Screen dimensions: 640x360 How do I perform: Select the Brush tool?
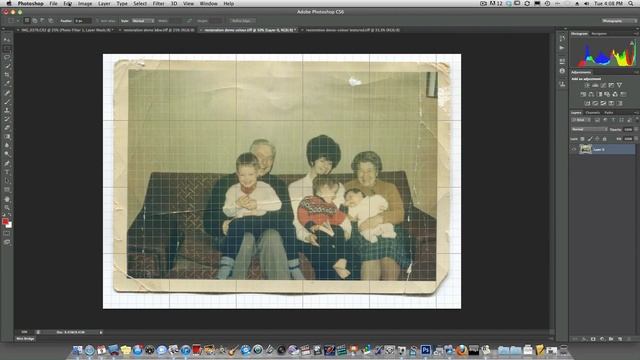click(x=7, y=102)
